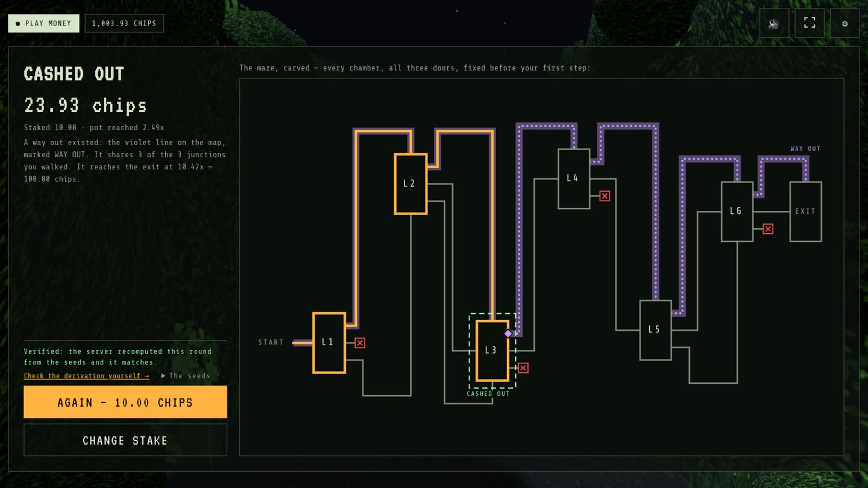868x488 pixels.
Task: Click the 'START' label
Action: 271,342
